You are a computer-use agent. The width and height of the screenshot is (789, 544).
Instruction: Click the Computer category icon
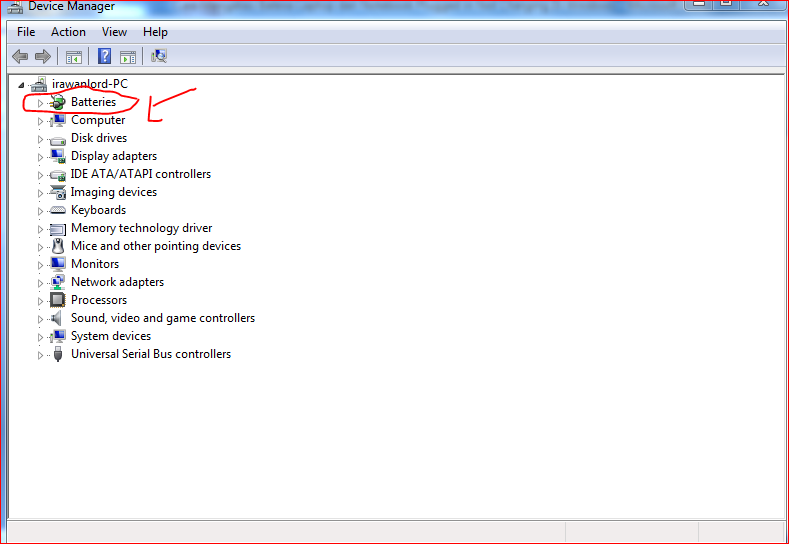pos(58,120)
